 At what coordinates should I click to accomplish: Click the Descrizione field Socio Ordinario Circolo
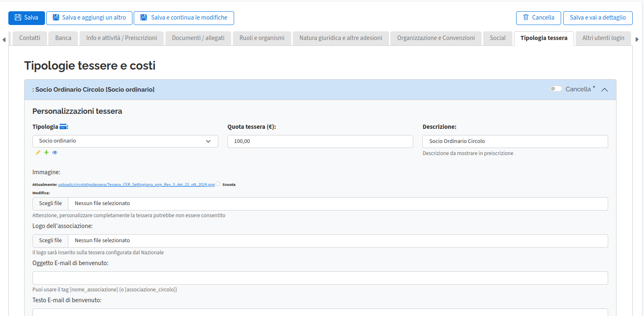[x=515, y=141]
